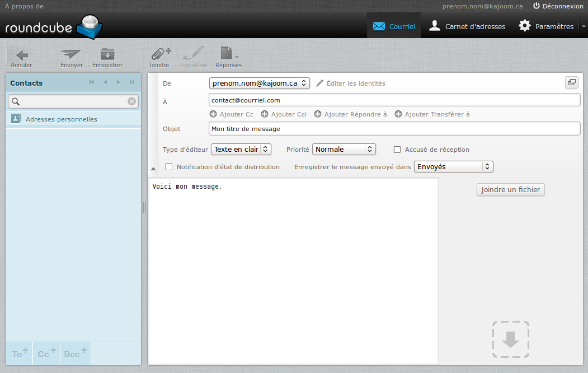The width and height of the screenshot is (588, 373).
Task: Click the roundcube logo
Action: coord(53,27)
